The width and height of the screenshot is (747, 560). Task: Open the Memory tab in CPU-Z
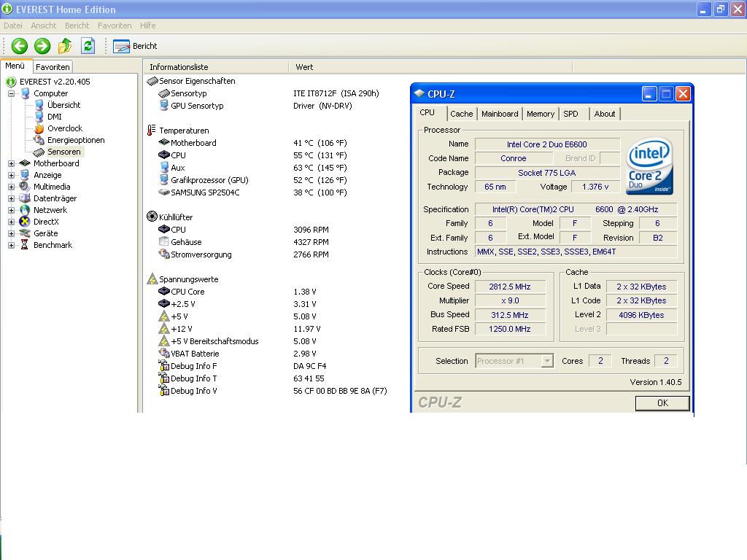pos(541,114)
